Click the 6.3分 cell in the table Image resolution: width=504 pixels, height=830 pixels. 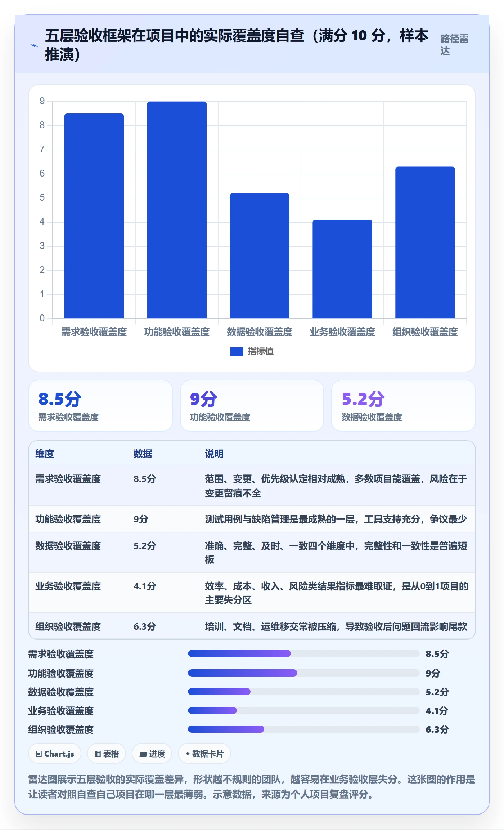145,626
